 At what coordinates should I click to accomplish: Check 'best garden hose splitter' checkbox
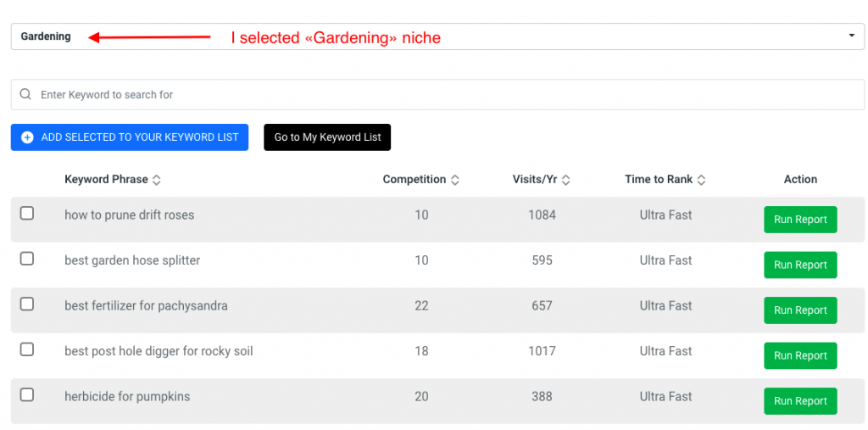[x=27, y=259]
